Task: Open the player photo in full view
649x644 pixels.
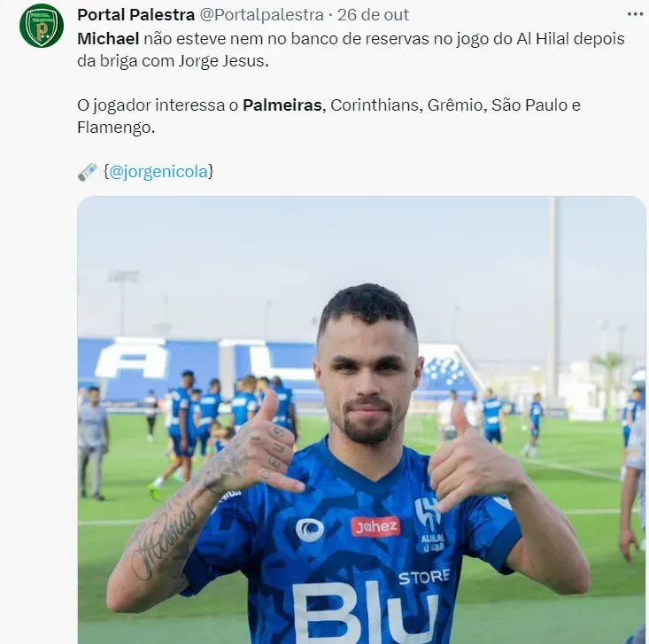Action: click(361, 420)
